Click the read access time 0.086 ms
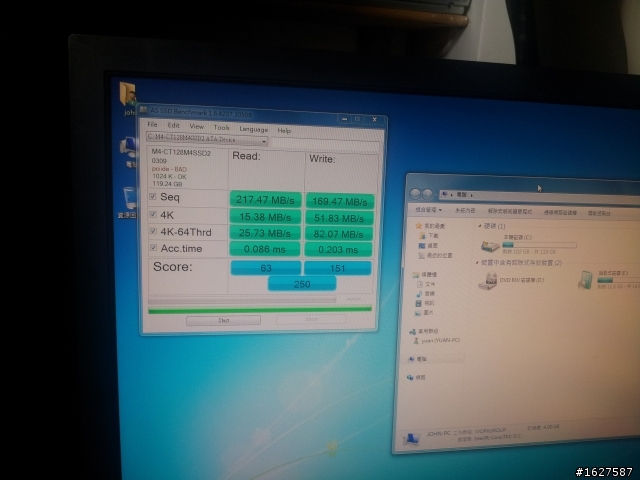Image resolution: width=640 pixels, height=480 pixels. pos(264,249)
